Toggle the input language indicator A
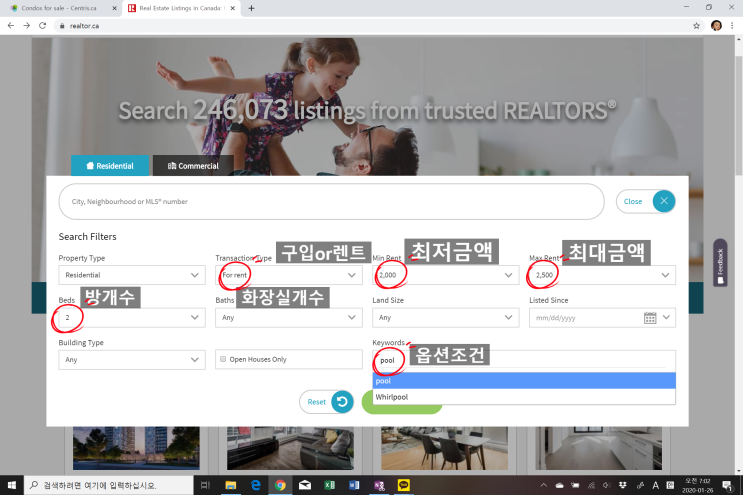The width and height of the screenshot is (743, 495). click(655, 485)
